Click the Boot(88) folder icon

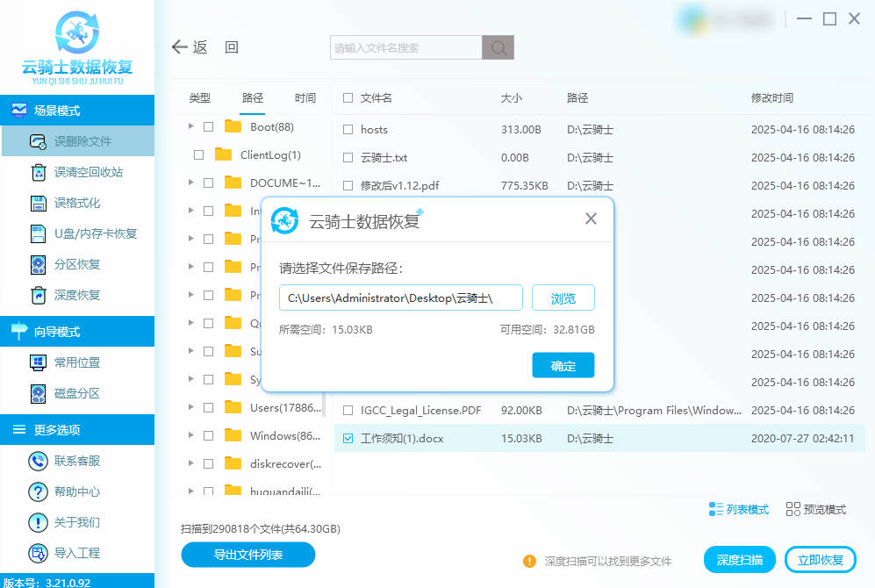(x=233, y=126)
